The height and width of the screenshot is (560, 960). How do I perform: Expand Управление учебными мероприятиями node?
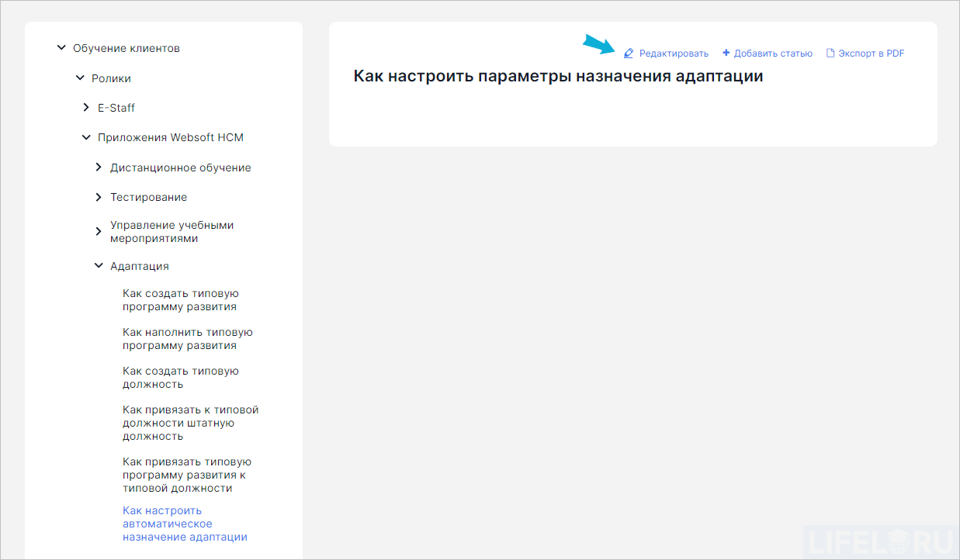pos(99,230)
